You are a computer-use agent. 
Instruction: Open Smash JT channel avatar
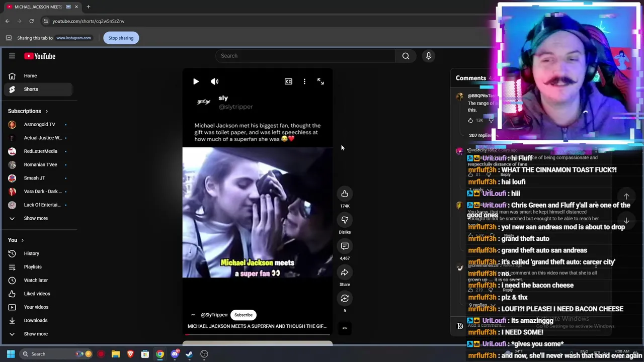(x=12, y=178)
